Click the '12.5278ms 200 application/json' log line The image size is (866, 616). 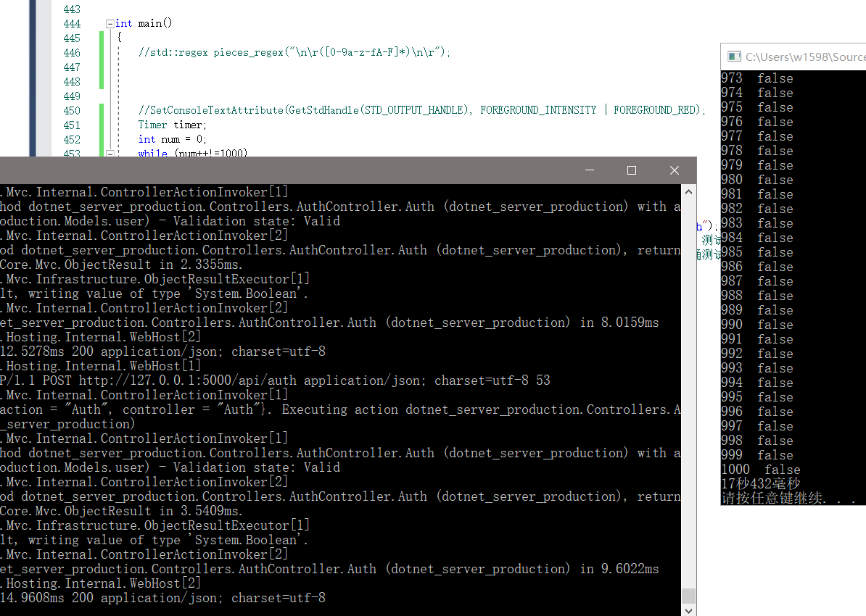(x=163, y=351)
